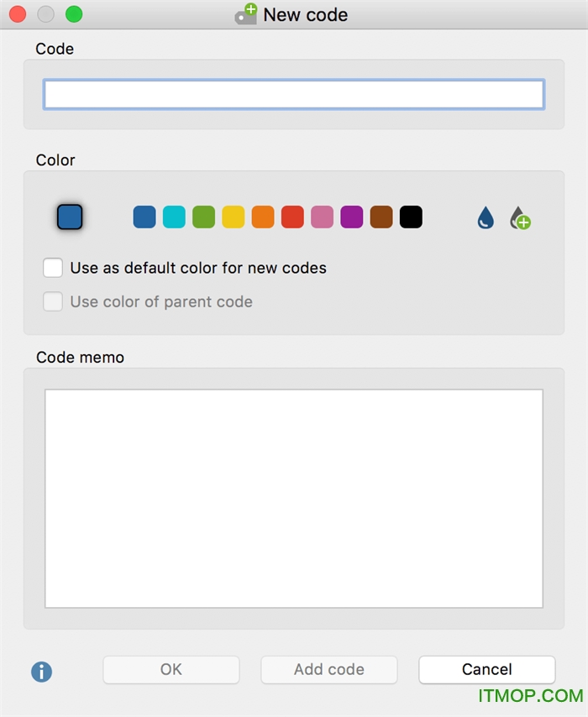The height and width of the screenshot is (717, 588).
Task: Click the Add code button
Action: [329, 669]
